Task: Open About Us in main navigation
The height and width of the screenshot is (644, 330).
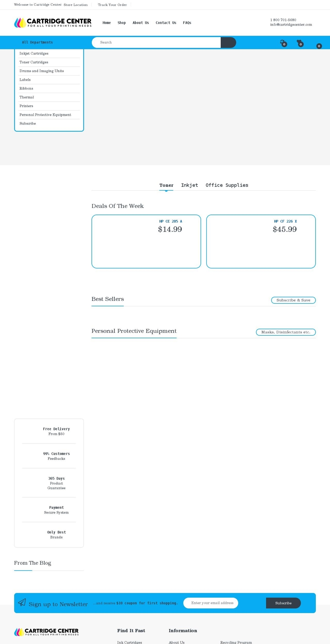Action: [141, 23]
